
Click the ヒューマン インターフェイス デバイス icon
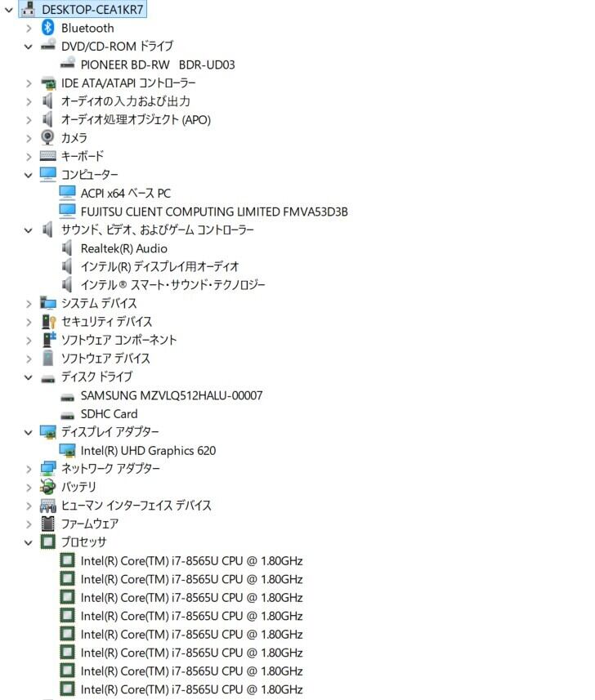click(47, 506)
